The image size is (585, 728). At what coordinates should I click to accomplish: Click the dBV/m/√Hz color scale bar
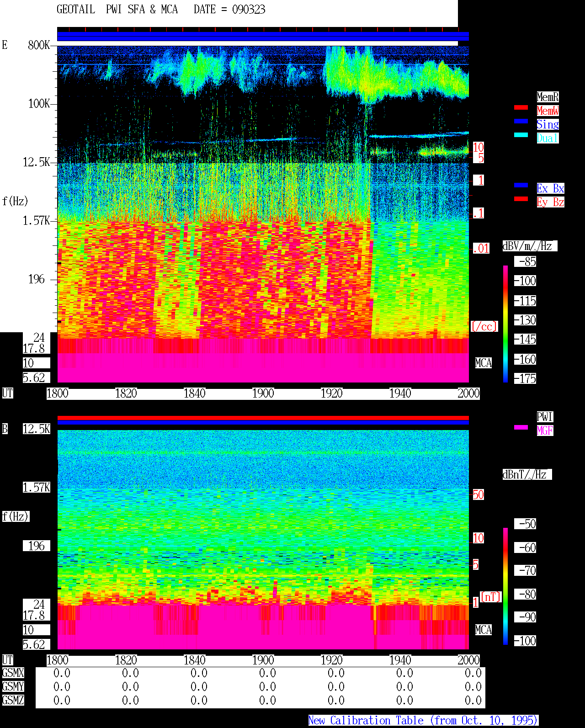coord(505,324)
